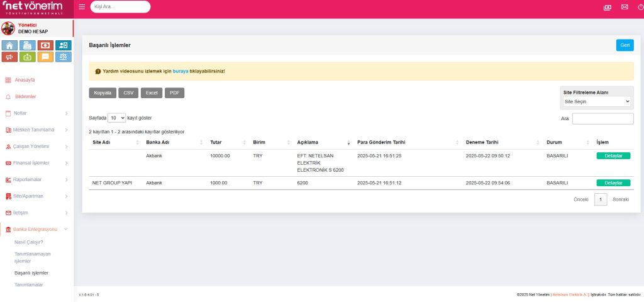Click Detaylar for the NET GROUP YAPI row
Screen dimensions: 644x302
point(613,183)
